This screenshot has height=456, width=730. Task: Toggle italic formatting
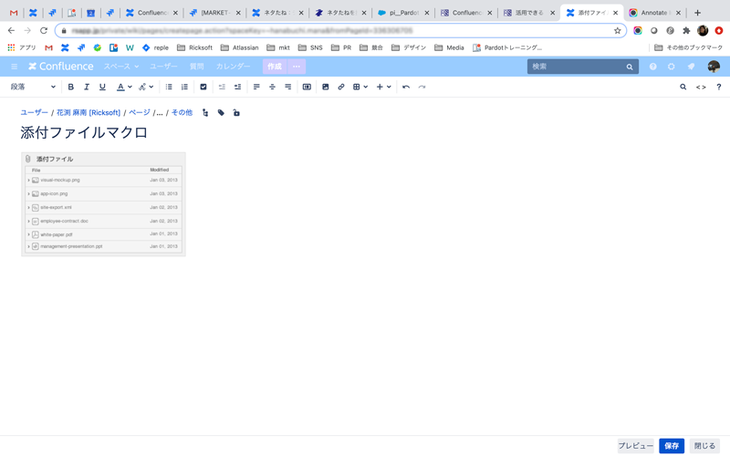tap(87, 87)
